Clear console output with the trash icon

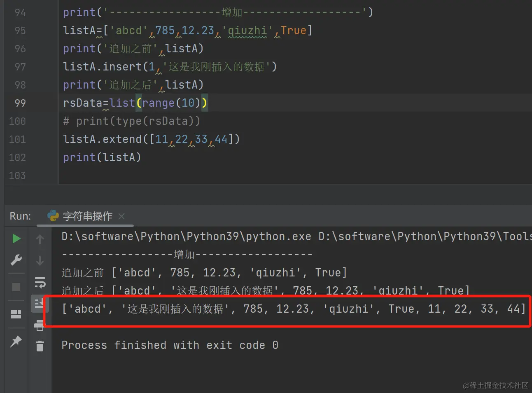coord(40,346)
